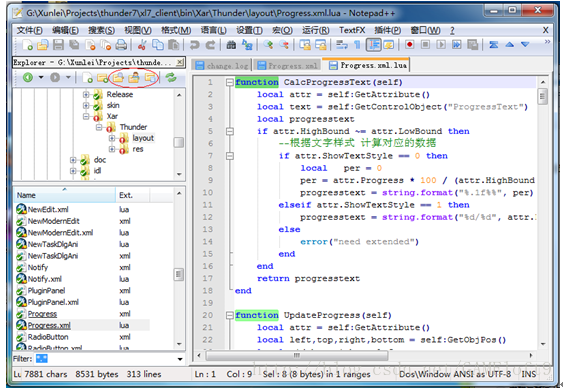Viewport: 563px width, 389px height.
Task: Select the NewEdit.xml file row
Action: coord(83,209)
